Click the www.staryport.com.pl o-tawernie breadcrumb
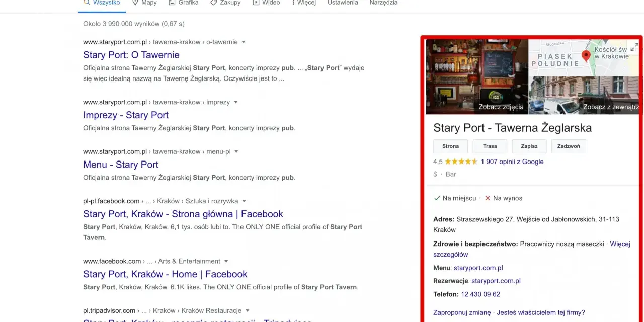 pyautogui.click(x=160, y=42)
